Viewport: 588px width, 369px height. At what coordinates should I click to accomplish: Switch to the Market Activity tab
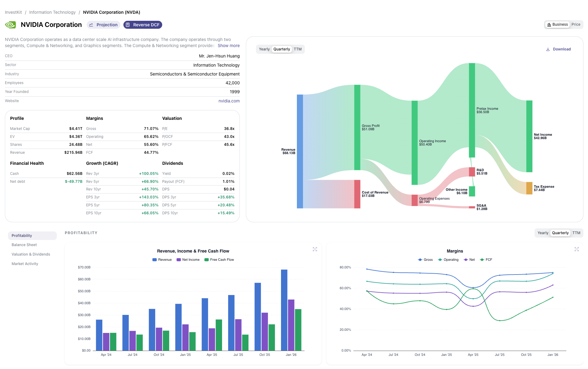click(25, 264)
